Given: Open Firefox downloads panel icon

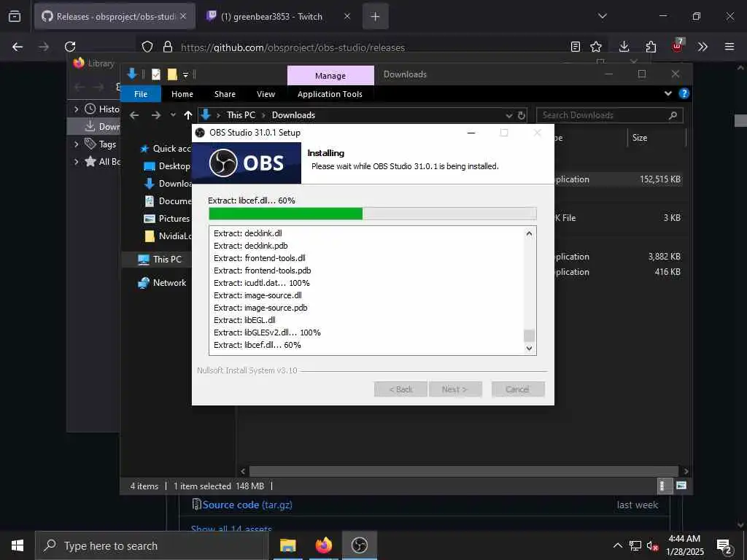Looking at the screenshot, I should click(624, 47).
